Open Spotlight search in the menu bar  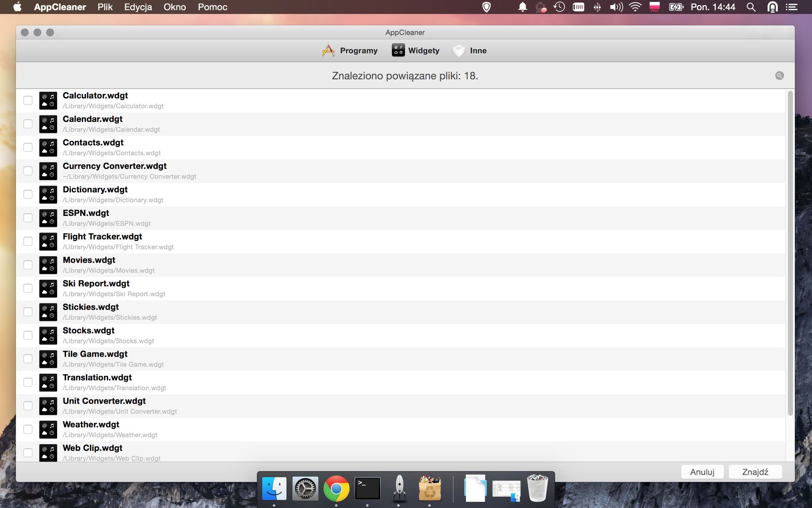pos(751,7)
